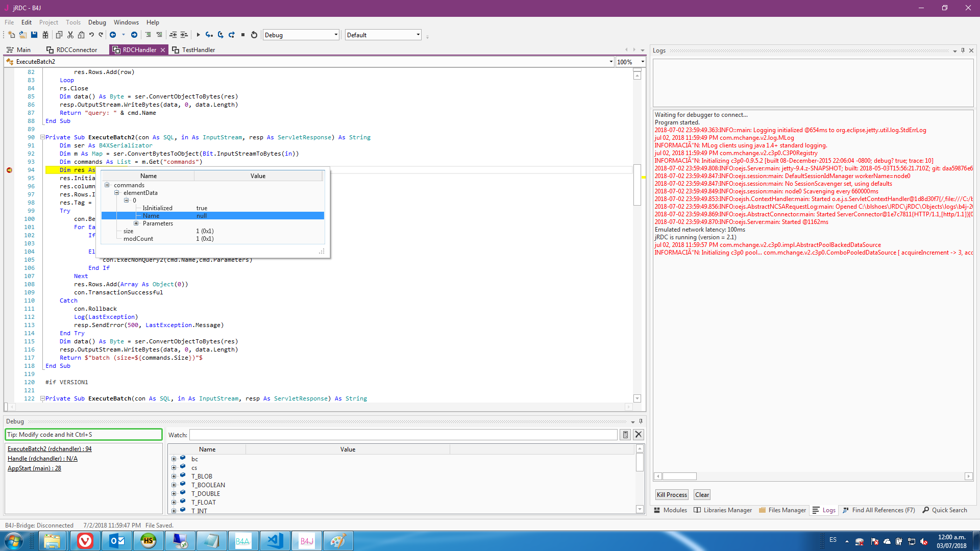Click the Restart program icon
The height and width of the screenshot is (551, 980).
point(254,35)
